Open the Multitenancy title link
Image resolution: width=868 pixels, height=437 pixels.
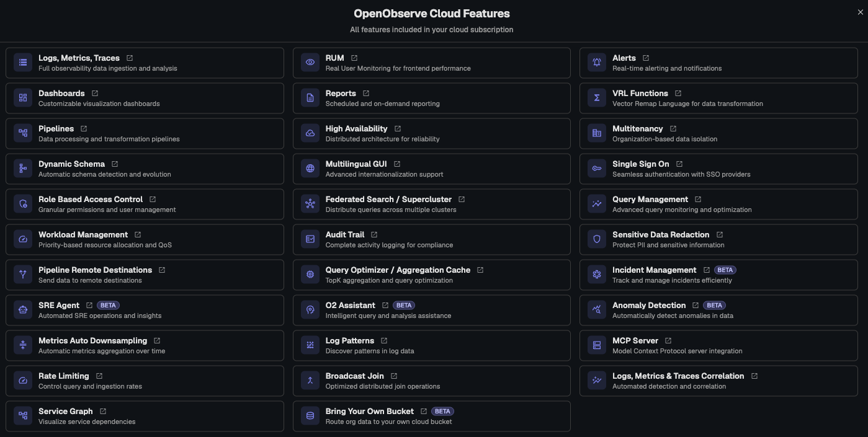point(637,129)
